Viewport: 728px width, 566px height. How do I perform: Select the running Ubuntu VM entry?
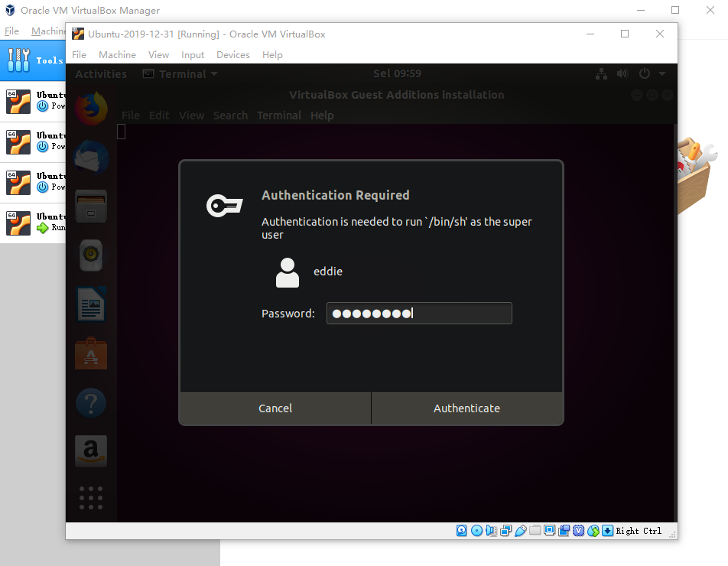point(33,223)
